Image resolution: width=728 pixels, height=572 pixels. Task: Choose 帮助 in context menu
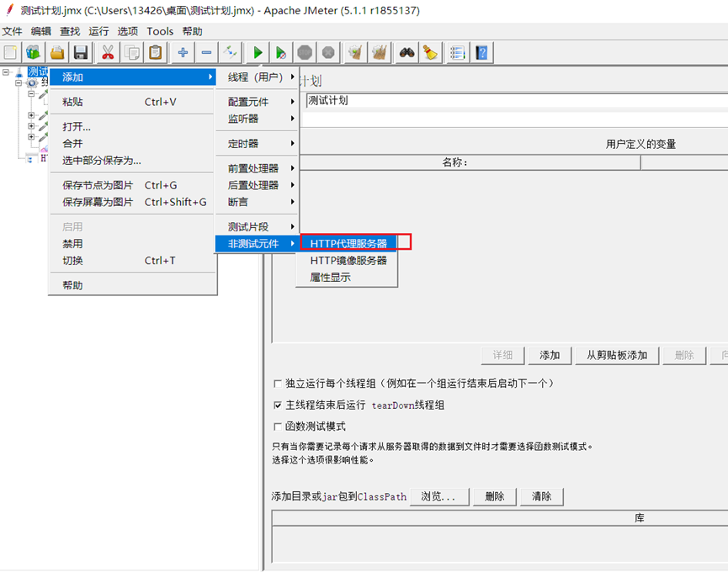pyautogui.click(x=133, y=285)
